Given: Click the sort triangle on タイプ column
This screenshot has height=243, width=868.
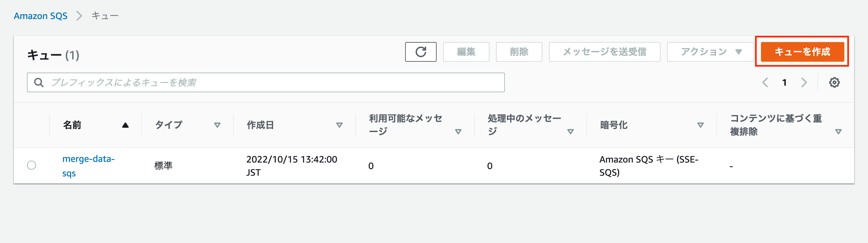Looking at the screenshot, I should [217, 125].
